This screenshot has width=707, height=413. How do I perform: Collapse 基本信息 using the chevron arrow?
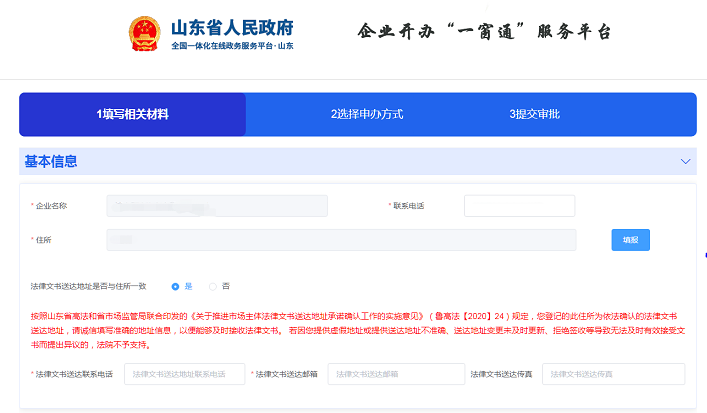point(685,161)
